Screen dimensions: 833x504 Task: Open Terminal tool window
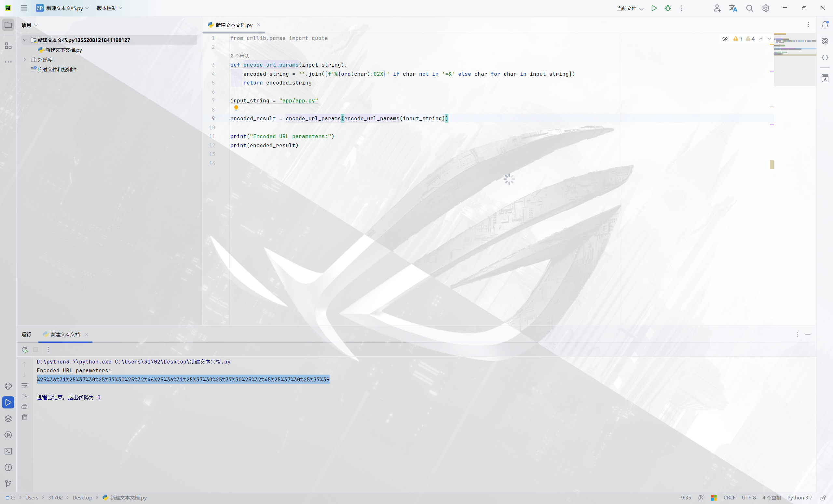8,451
